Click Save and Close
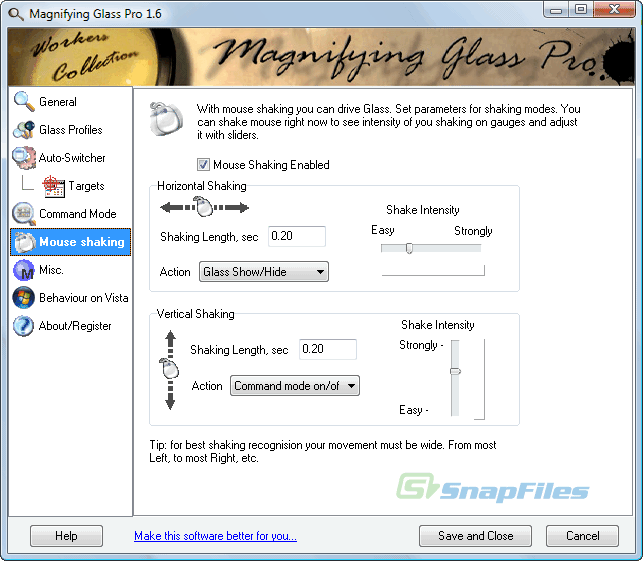The image size is (643, 561). (x=475, y=536)
